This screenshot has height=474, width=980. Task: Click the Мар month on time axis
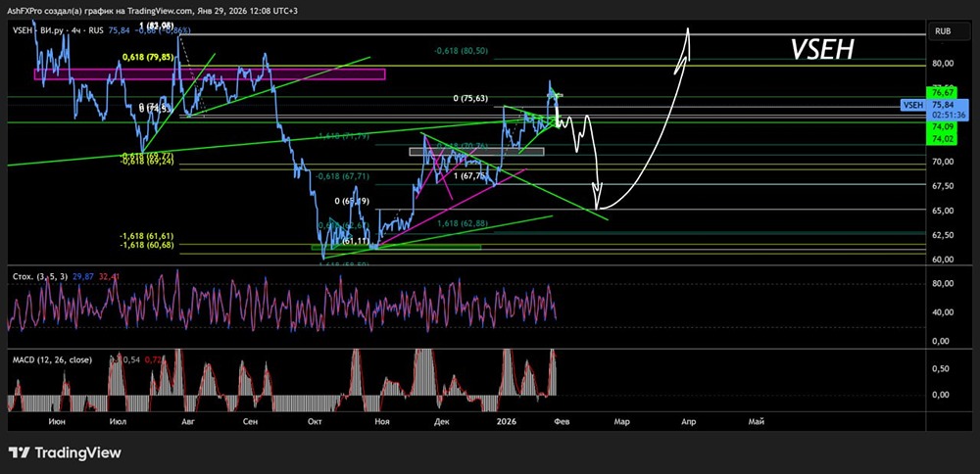pyautogui.click(x=621, y=421)
